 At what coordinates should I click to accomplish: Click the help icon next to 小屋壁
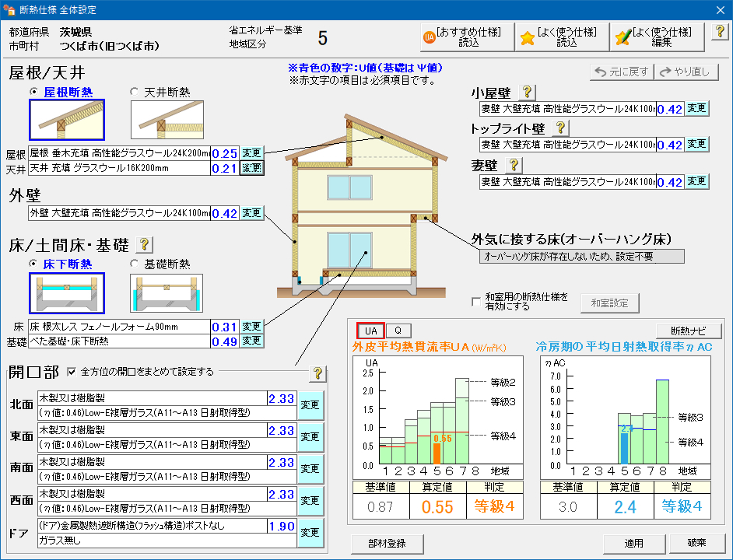click(x=528, y=93)
